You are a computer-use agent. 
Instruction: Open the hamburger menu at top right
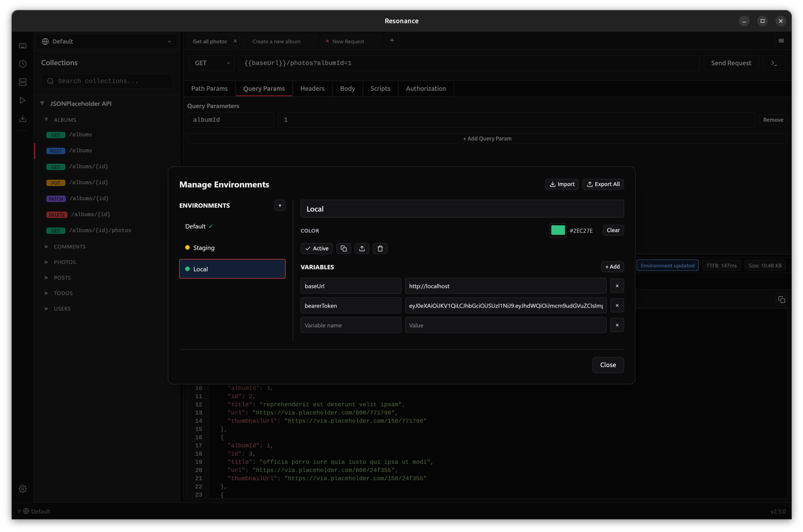pyautogui.click(x=781, y=41)
